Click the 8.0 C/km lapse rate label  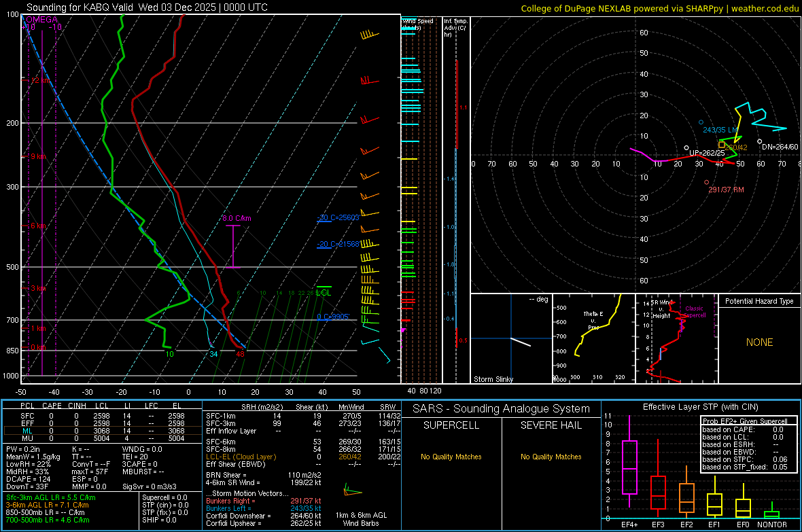click(x=237, y=218)
